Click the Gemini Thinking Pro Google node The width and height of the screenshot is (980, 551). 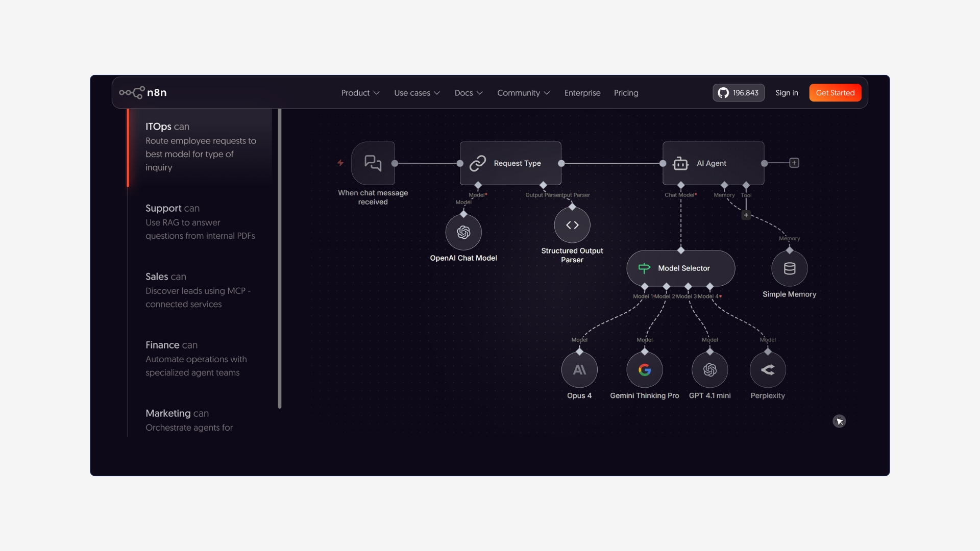point(645,370)
